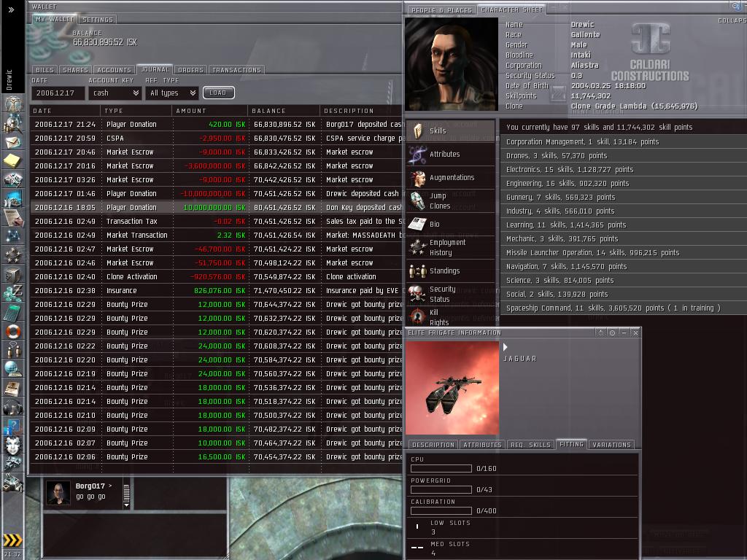Open the wallet Settings tab

98,20
